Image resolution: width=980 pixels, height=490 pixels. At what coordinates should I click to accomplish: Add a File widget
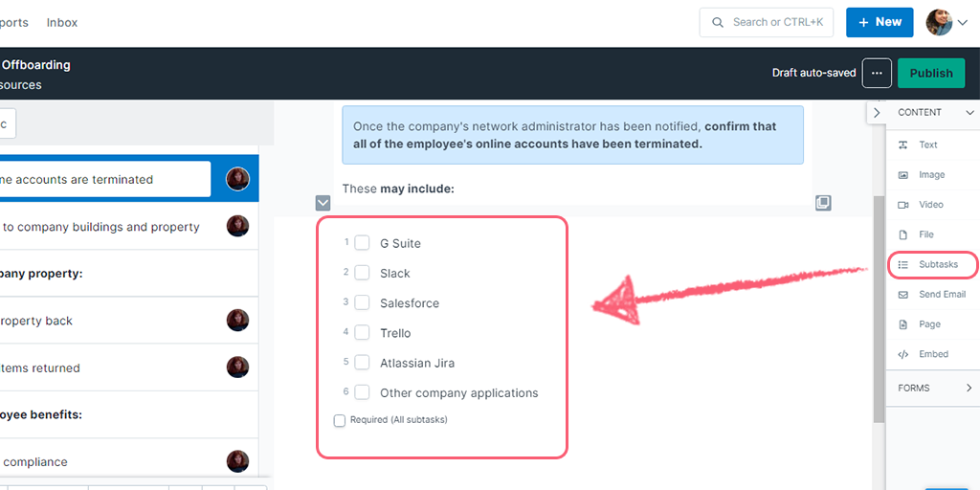tap(925, 234)
